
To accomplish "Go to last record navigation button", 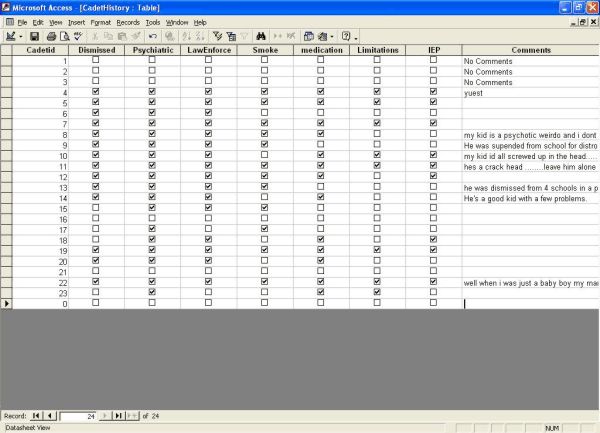I will point(119,415).
